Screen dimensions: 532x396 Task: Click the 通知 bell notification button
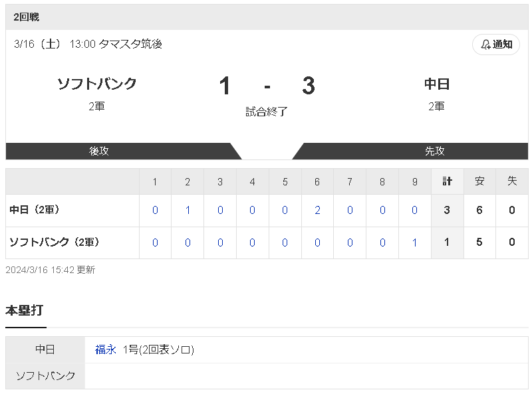(x=496, y=45)
